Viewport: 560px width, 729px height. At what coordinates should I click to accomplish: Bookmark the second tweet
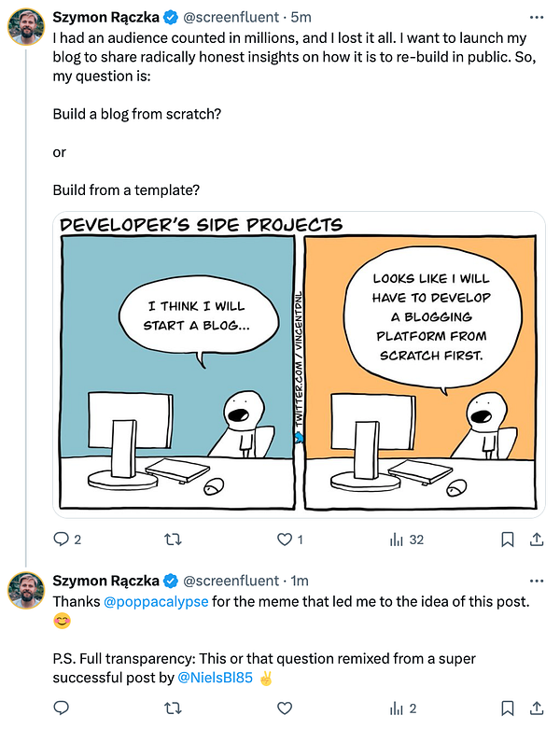pos(508,708)
